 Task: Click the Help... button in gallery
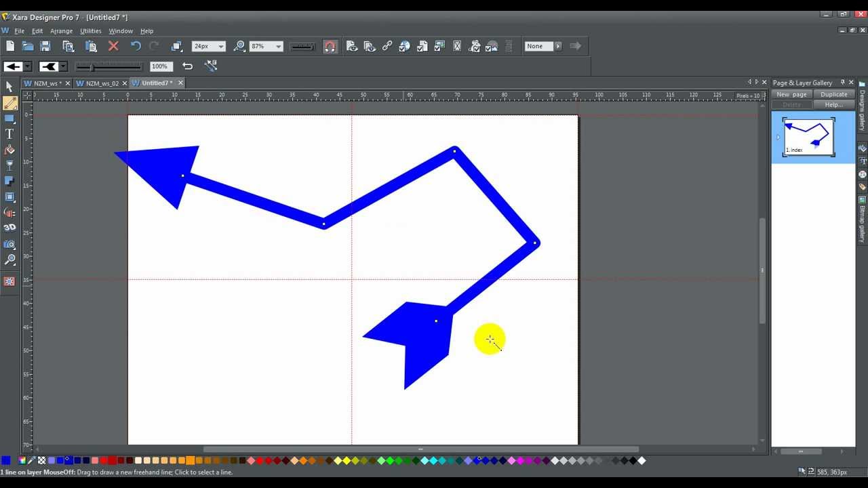[x=833, y=105]
